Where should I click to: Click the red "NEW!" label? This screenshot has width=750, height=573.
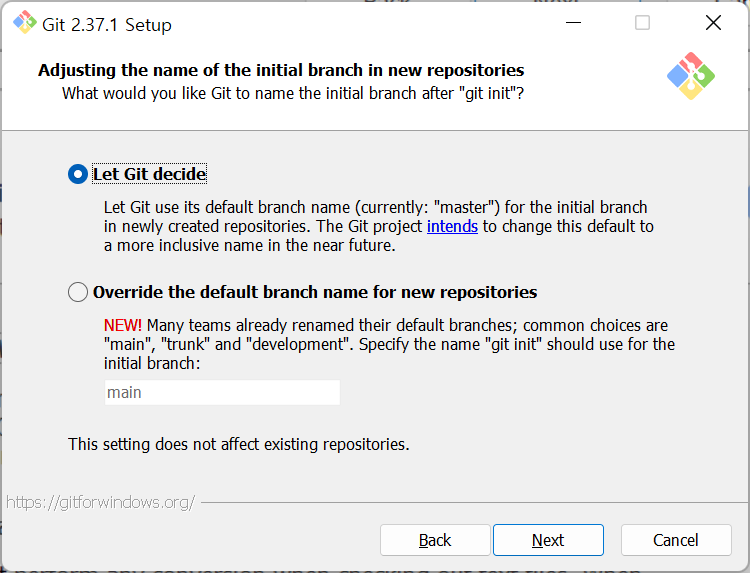123,325
